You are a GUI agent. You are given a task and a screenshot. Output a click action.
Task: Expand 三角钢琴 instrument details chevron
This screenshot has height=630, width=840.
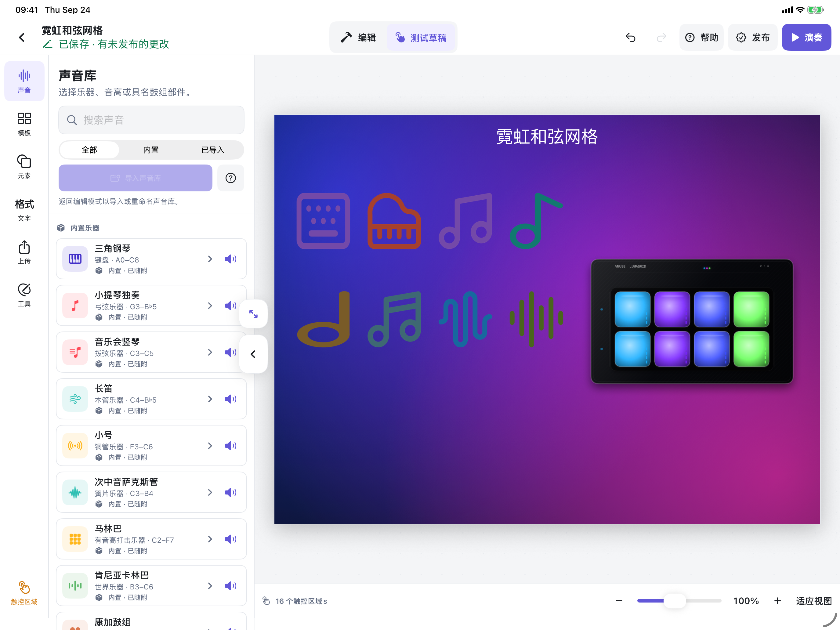pyautogui.click(x=210, y=259)
